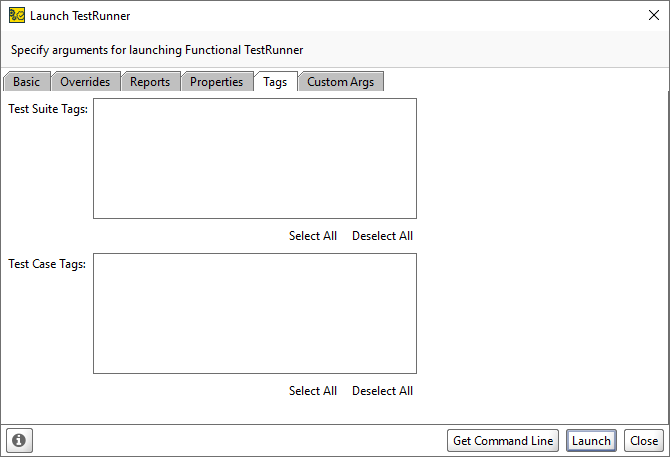Click inside the Test Case Tags list box

pyautogui.click(x=255, y=313)
